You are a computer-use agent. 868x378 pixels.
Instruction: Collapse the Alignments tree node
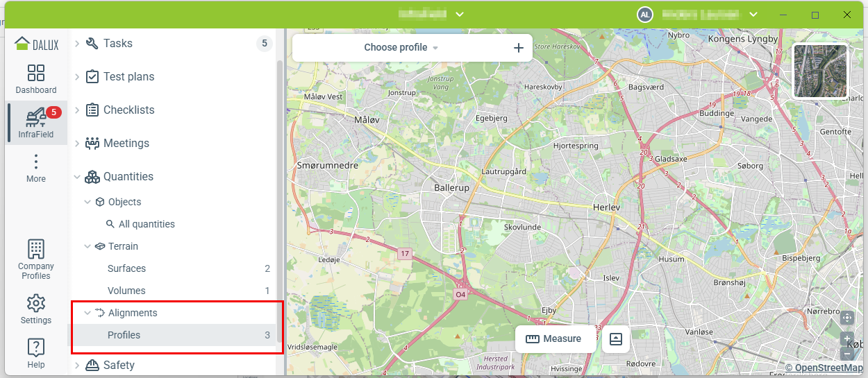(87, 313)
